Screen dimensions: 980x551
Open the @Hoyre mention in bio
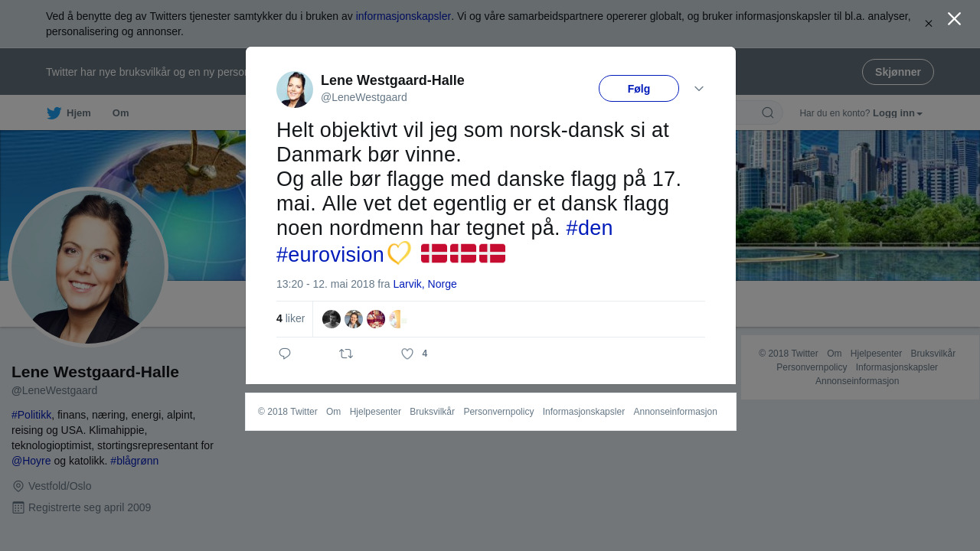point(31,461)
